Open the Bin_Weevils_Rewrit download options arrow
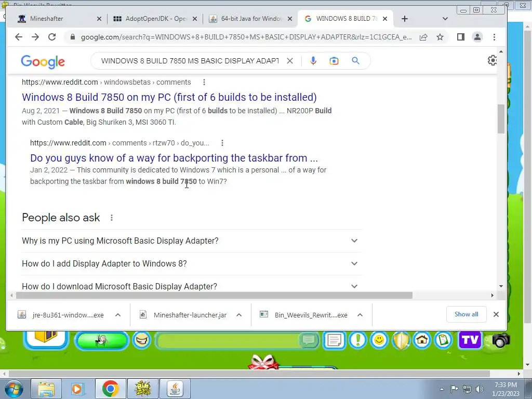 pyautogui.click(x=360, y=315)
